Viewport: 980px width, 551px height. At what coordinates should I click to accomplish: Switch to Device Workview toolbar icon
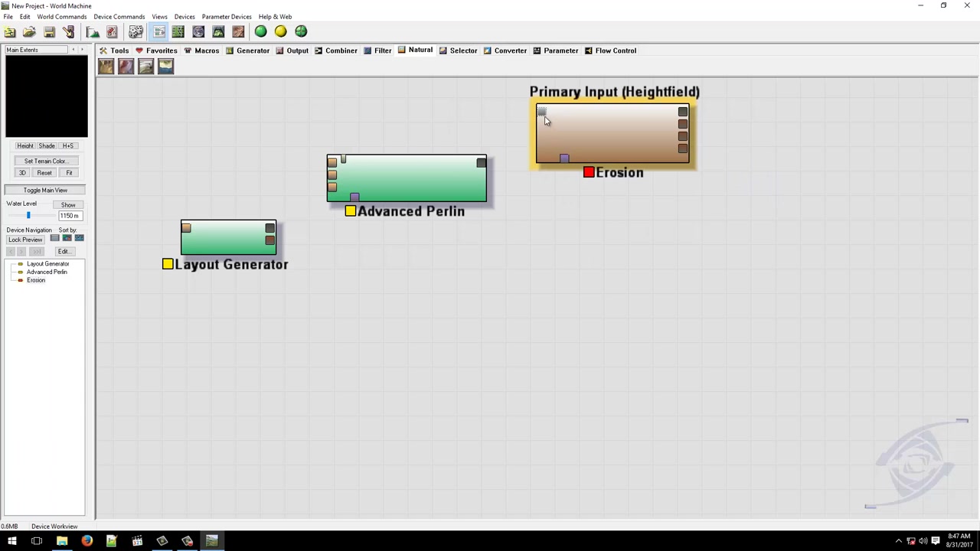tap(159, 31)
